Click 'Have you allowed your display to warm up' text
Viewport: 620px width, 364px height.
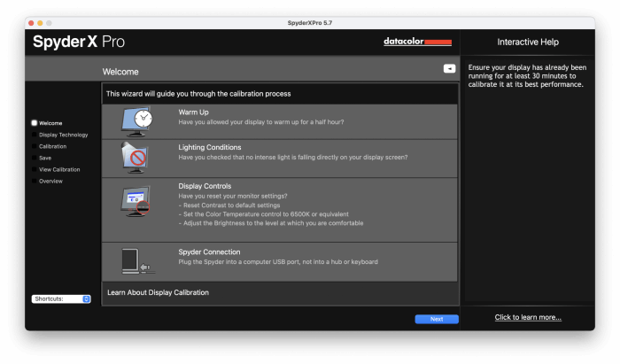coord(261,121)
